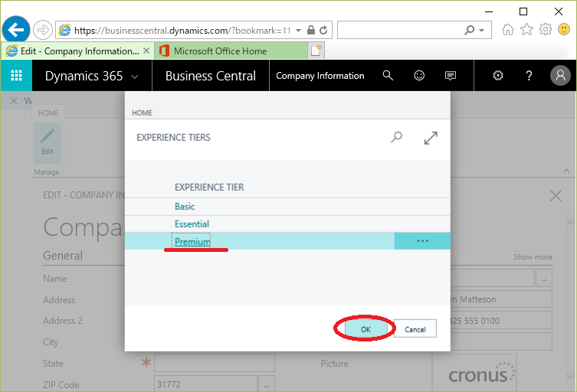Image resolution: width=577 pixels, height=392 pixels.
Task: Open search provider dropdown arrow
Action: 482,30
